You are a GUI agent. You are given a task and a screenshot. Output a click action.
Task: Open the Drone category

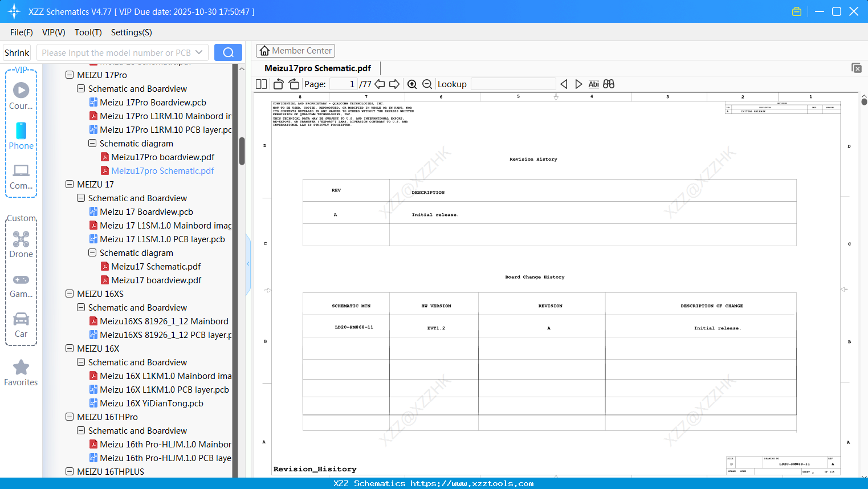21,244
